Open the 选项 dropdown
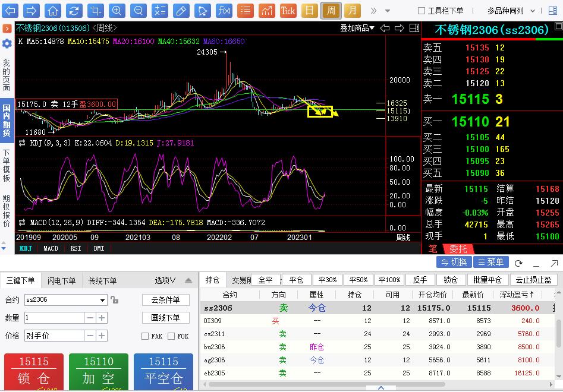The height and width of the screenshot is (392, 563). [x=165, y=280]
